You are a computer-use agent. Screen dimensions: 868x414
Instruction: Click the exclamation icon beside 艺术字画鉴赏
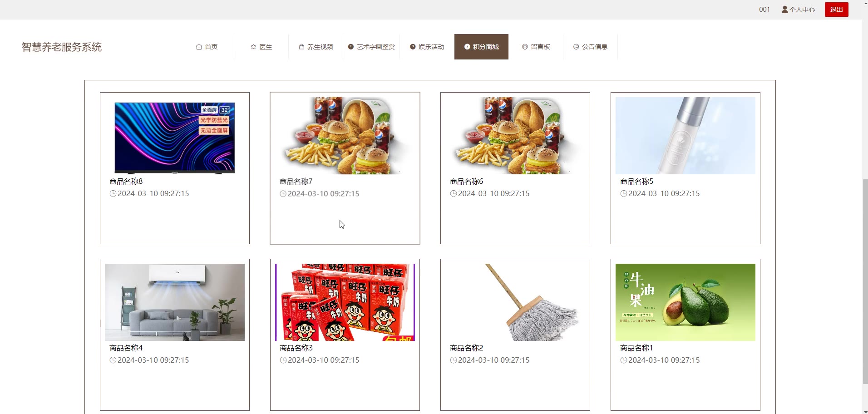[x=351, y=47]
